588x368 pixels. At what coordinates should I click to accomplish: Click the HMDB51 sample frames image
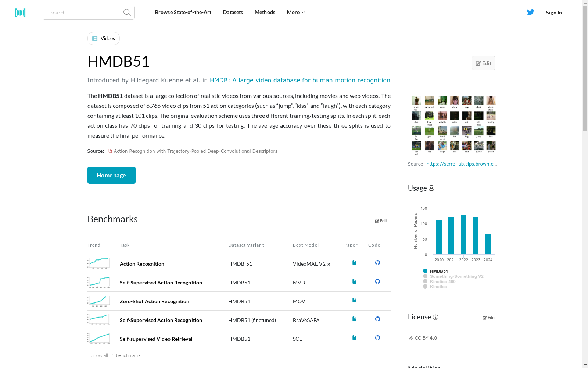coord(453,125)
